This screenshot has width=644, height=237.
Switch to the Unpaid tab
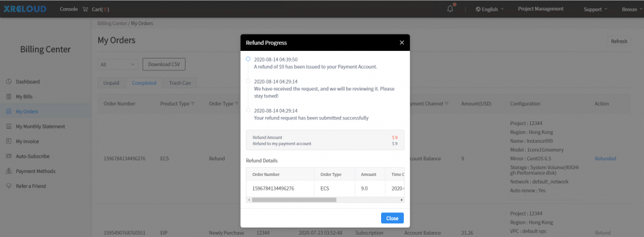111,83
